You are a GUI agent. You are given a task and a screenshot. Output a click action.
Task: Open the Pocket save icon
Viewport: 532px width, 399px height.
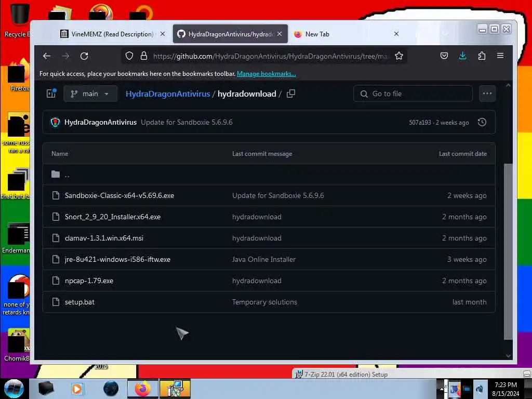click(x=444, y=56)
